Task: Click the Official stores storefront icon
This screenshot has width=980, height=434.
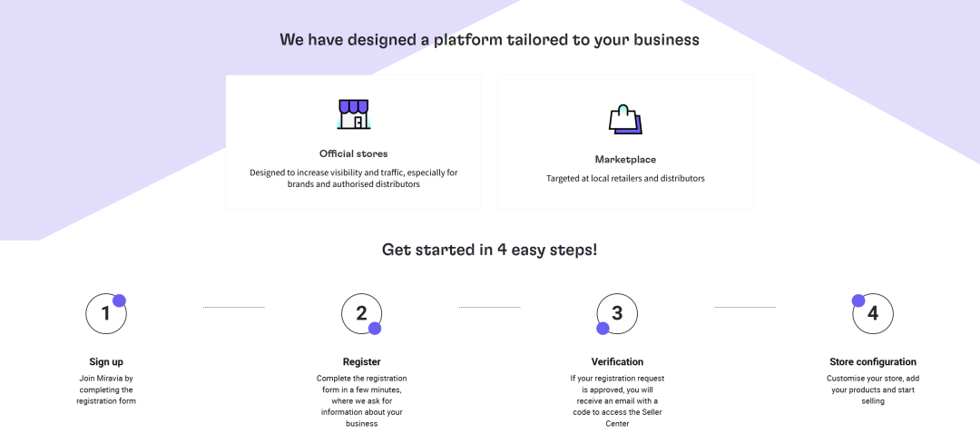Action: (354, 114)
